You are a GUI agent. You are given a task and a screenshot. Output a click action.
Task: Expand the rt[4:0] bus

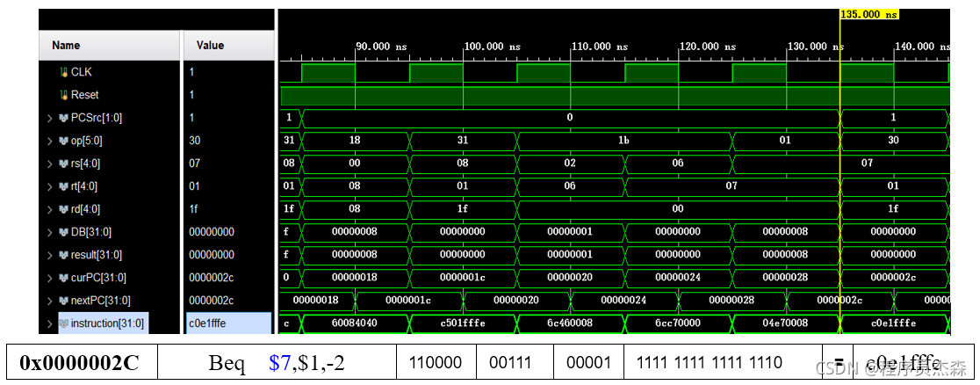tap(49, 186)
